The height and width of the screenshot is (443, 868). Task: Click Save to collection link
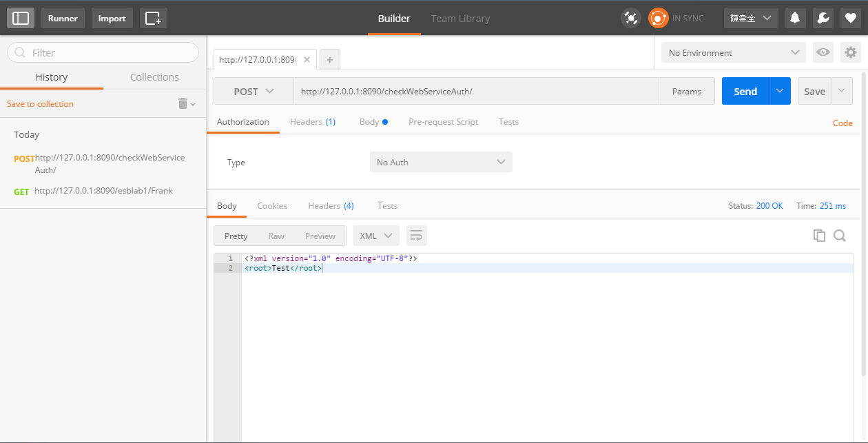coord(40,104)
